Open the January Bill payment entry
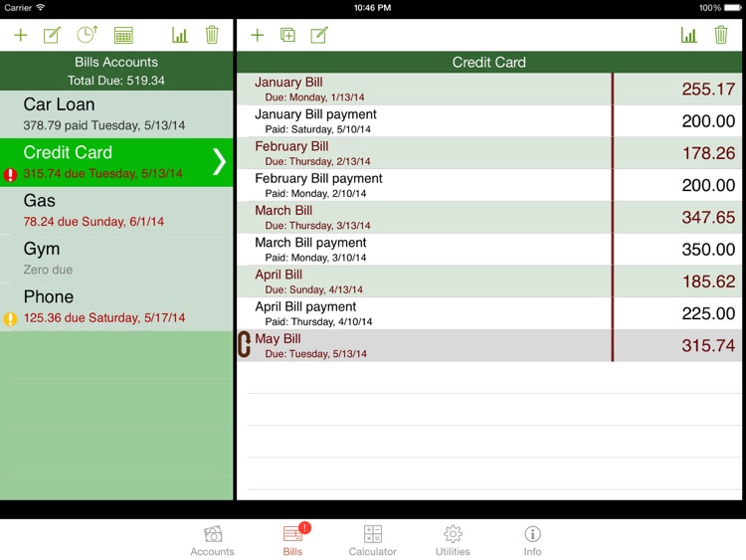The height and width of the screenshot is (560, 746). 489,120
